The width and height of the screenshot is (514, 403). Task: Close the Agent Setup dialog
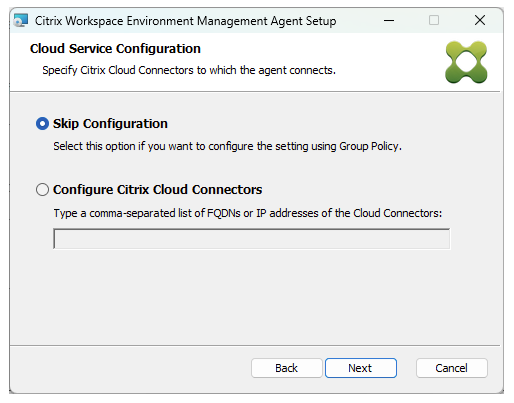pyautogui.click(x=480, y=21)
